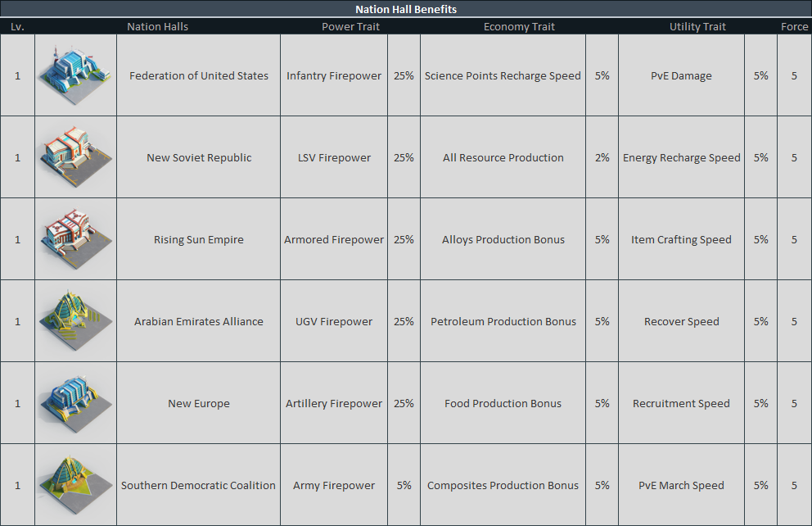Click the 5% value beside Item Crafting Speed
This screenshot has width=812, height=526.
pos(760,239)
